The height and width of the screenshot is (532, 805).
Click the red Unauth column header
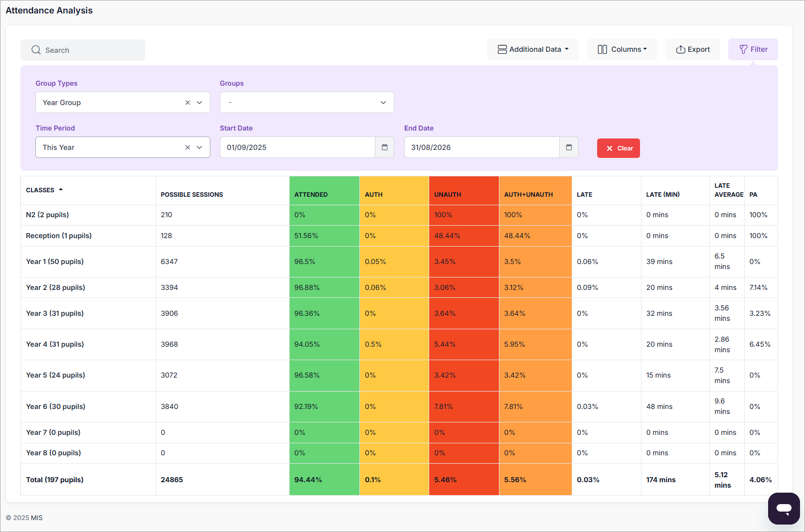click(x=448, y=194)
